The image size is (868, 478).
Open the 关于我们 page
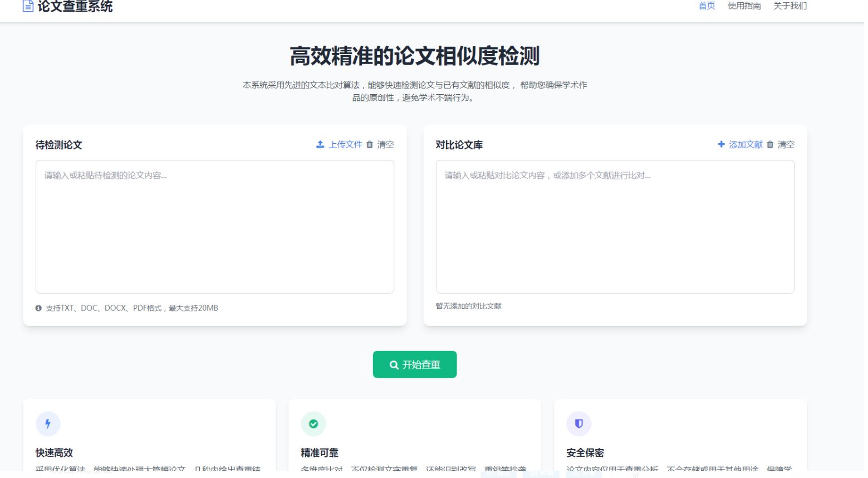[789, 6]
